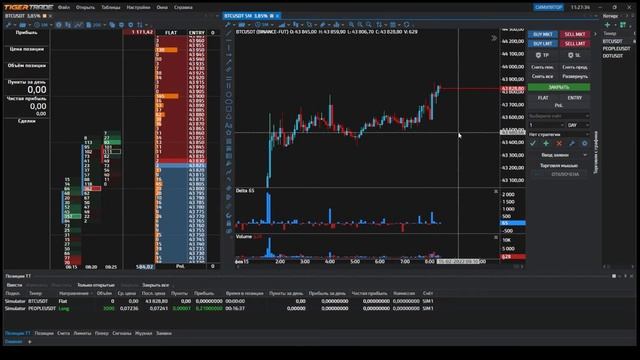Screen dimensions: 640x360
Task: Click the BUY MKT button
Action: click(x=542, y=35)
